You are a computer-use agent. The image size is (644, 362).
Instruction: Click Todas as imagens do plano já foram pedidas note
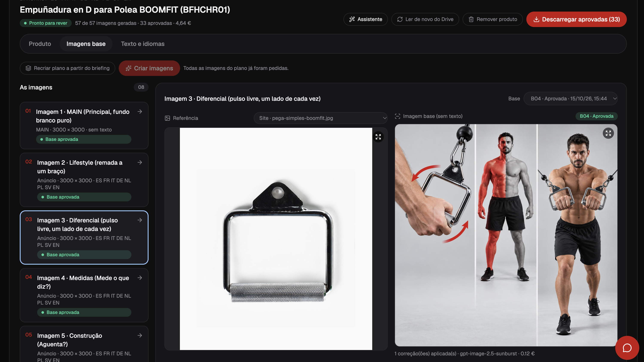pyautogui.click(x=236, y=68)
